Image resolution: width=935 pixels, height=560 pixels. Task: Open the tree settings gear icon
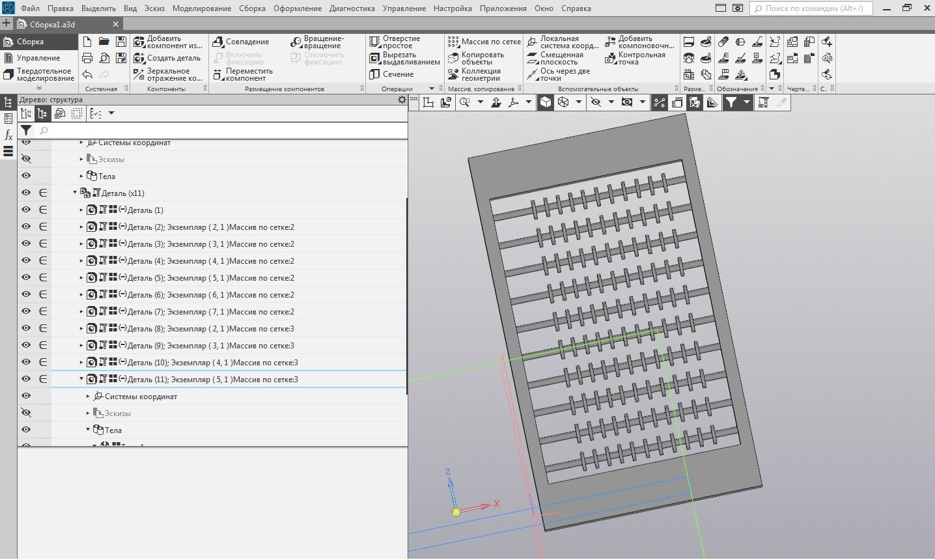pyautogui.click(x=402, y=100)
